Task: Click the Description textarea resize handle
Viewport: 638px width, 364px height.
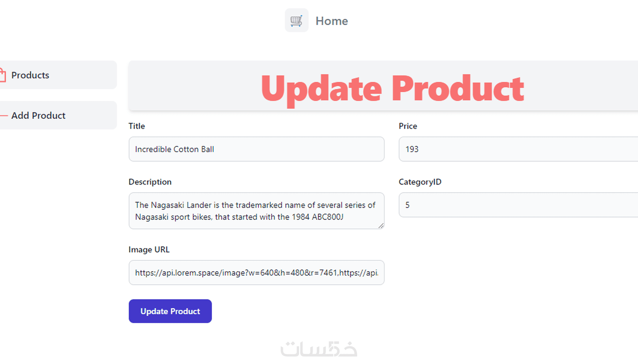Action: click(381, 226)
